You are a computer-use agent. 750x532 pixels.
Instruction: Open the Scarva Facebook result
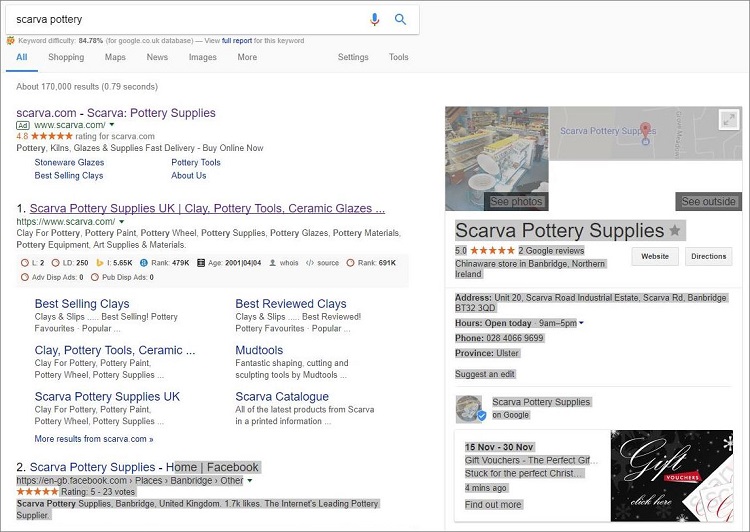click(144, 467)
